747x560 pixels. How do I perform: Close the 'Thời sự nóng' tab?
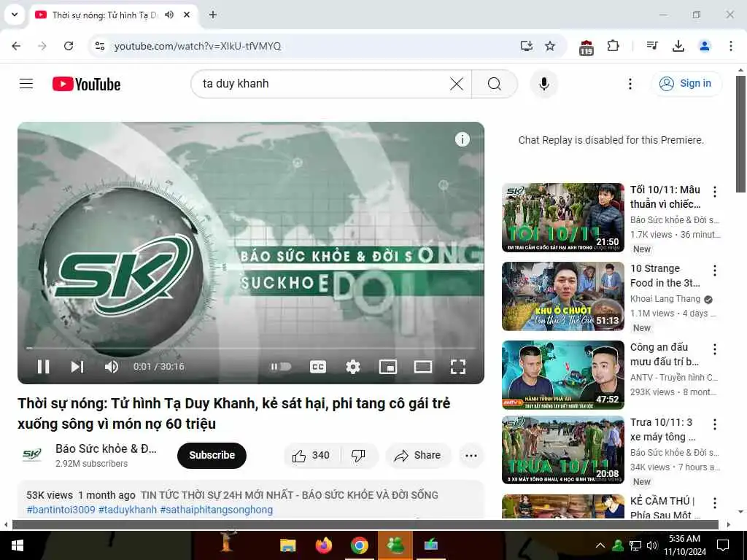coord(187,15)
